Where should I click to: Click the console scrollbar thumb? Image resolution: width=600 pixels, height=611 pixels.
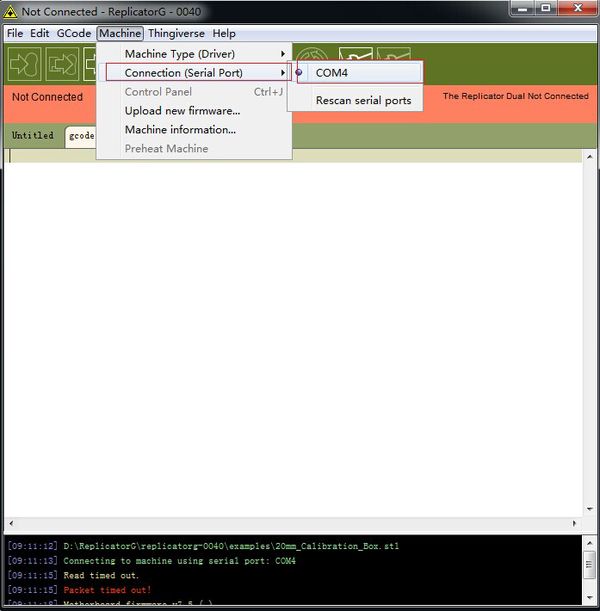click(x=589, y=565)
